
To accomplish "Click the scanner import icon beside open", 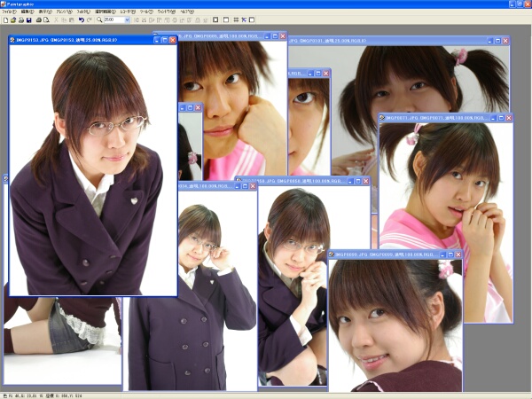I will [x=21, y=20].
